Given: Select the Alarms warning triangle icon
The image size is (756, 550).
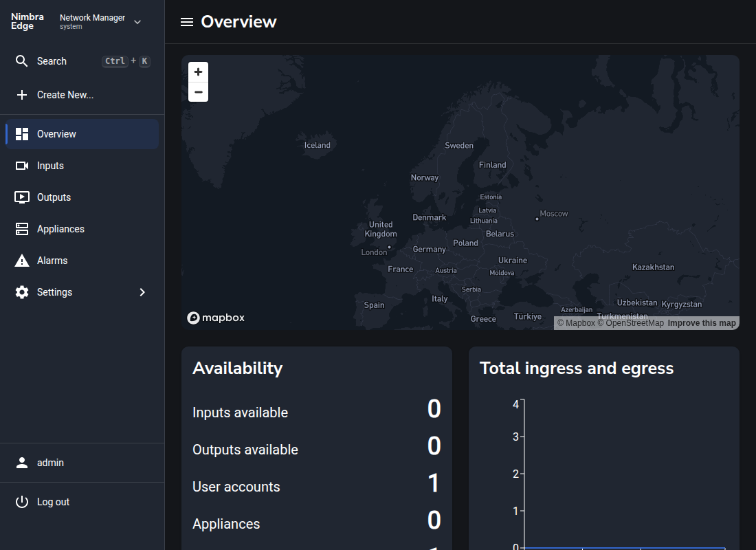Looking at the screenshot, I should point(22,261).
